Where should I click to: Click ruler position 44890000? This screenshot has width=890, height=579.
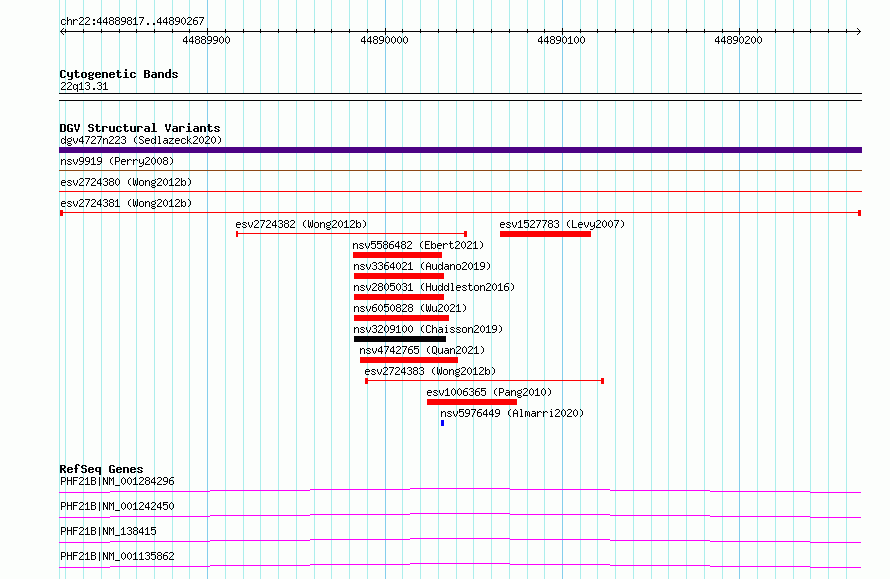pos(384,40)
